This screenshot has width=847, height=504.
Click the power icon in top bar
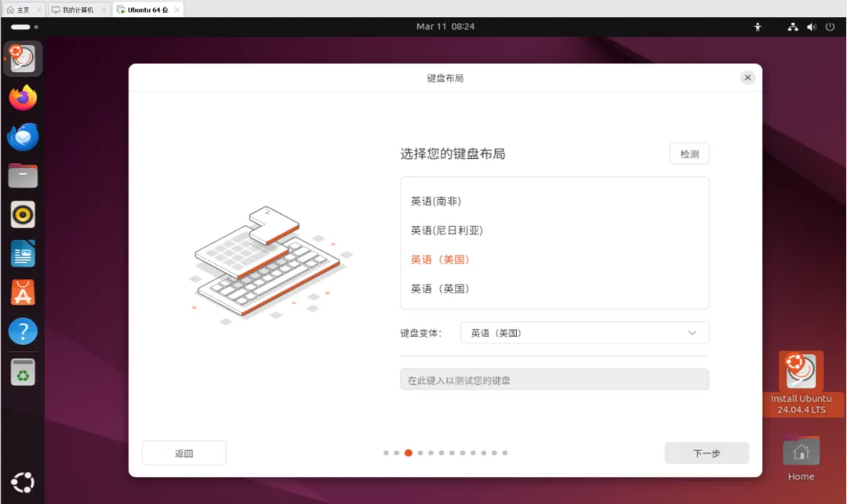point(830,27)
